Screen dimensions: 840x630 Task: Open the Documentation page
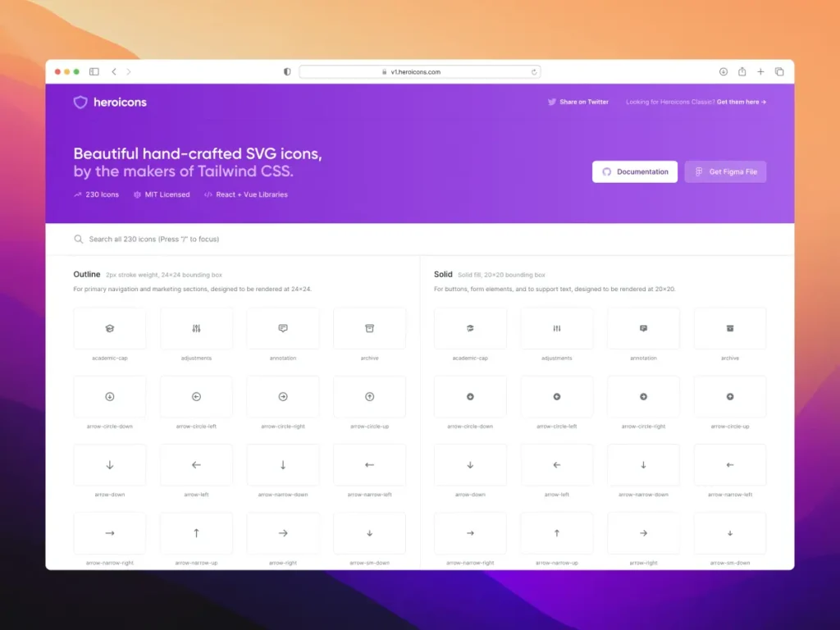click(635, 171)
